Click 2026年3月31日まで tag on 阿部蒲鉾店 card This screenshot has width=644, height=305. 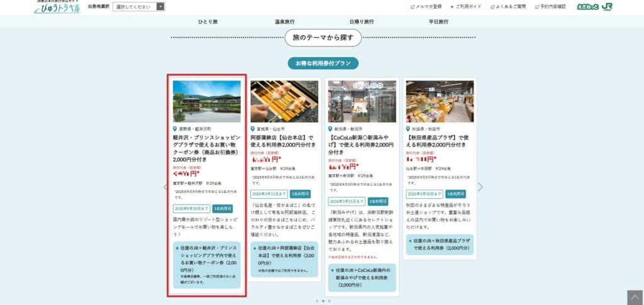[x=269, y=194]
